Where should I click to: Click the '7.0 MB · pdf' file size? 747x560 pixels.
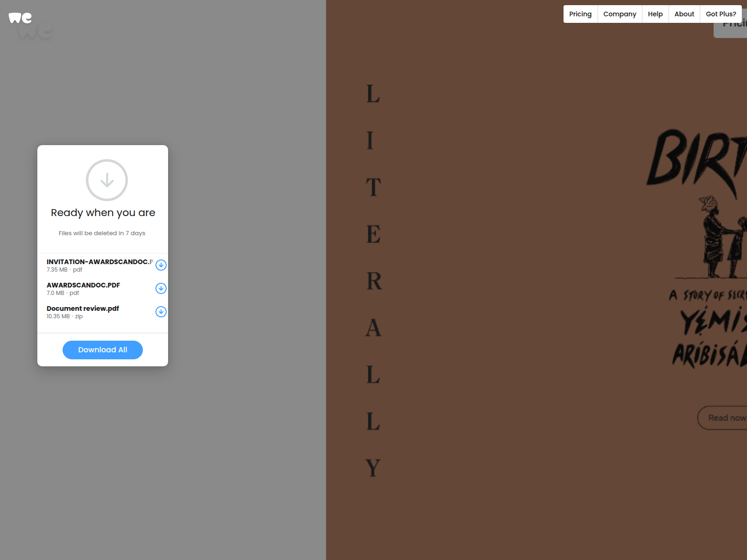pyautogui.click(x=63, y=293)
